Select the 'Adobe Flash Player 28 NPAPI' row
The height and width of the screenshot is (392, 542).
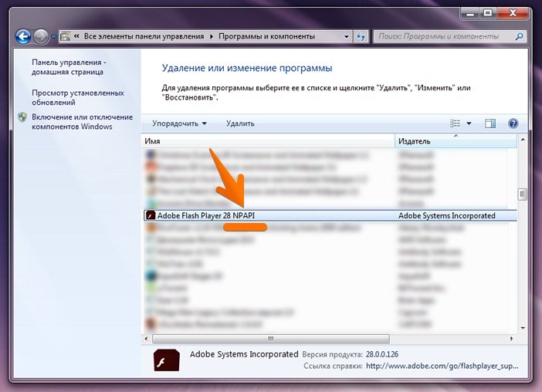click(x=330, y=215)
